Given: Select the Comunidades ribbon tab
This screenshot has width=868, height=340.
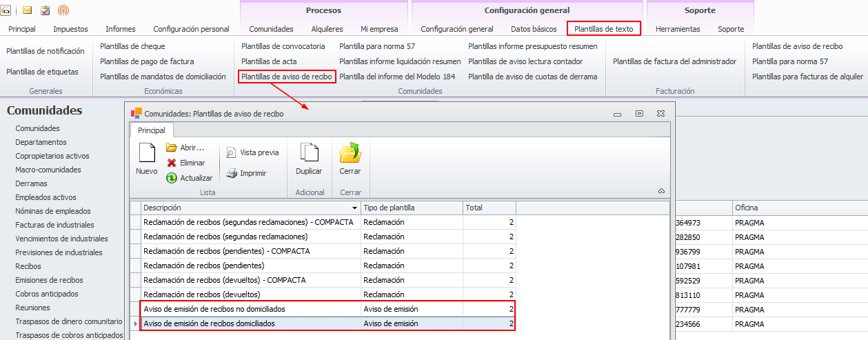Looking at the screenshot, I should (x=271, y=29).
